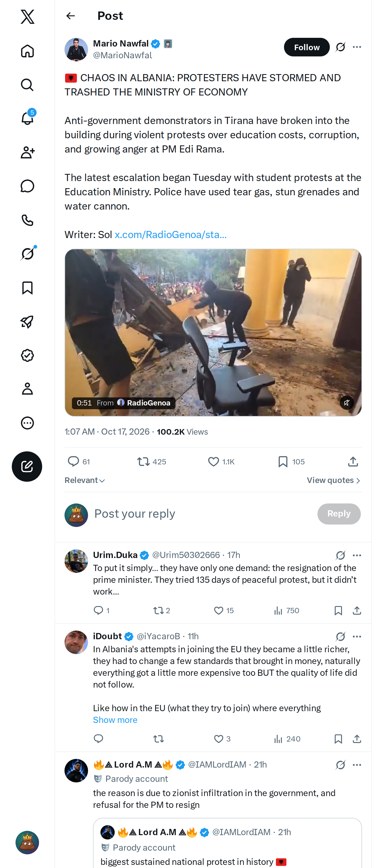Screen dimensions: 372x868
Task: Open the Relevant sort dropdown
Action: coord(85,480)
